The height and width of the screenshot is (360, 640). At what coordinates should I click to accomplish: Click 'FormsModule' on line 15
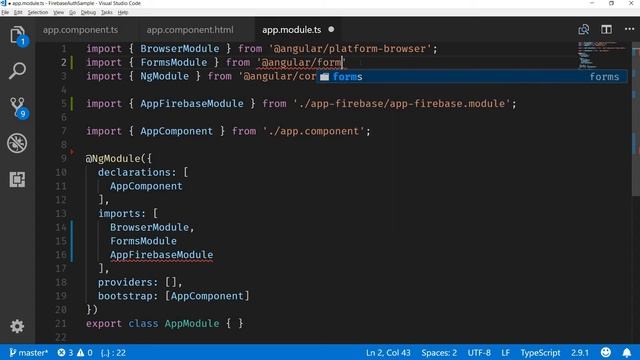pos(143,241)
